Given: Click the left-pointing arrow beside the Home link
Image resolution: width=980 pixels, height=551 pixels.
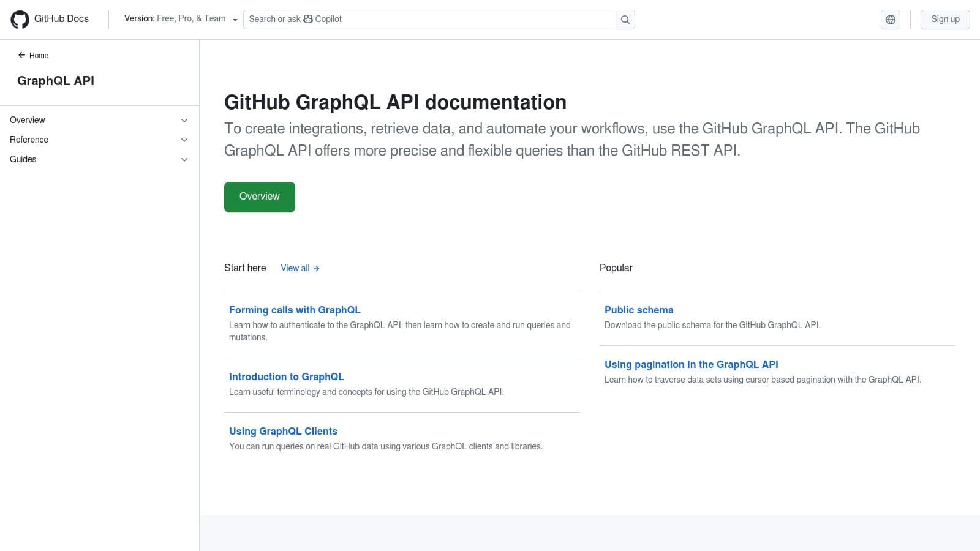Looking at the screenshot, I should click(x=22, y=55).
